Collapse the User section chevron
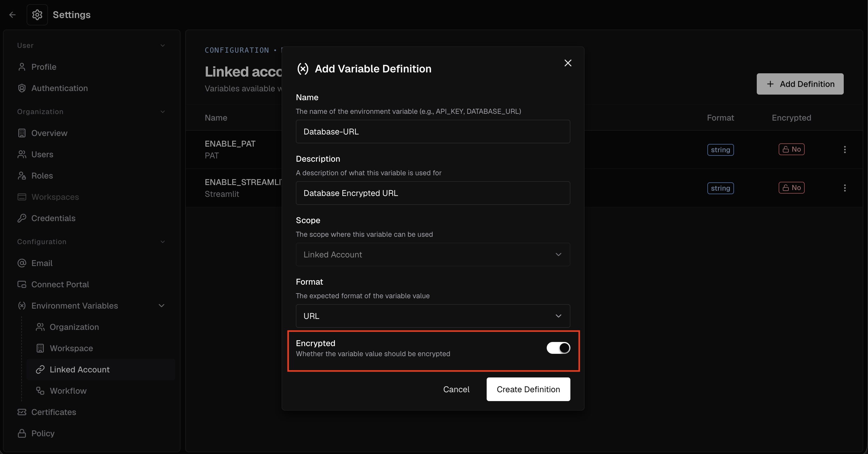This screenshot has width=868, height=454. (163, 46)
